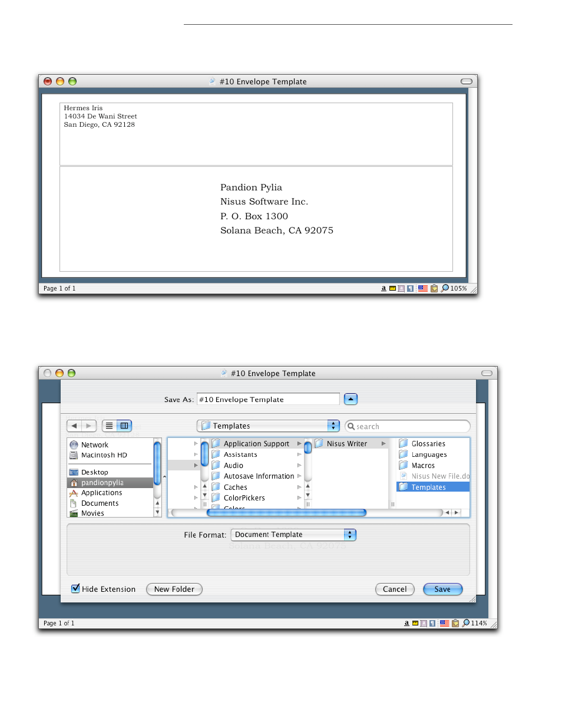Click the horizontal scrollbar thumb in the file browser
Image resolution: width=562 pixels, height=728 pixels.
point(286,512)
